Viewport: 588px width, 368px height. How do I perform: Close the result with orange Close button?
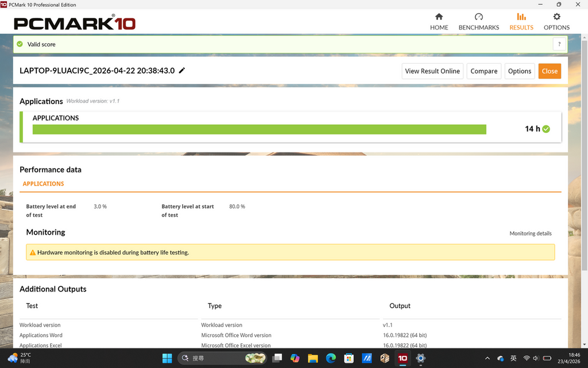point(550,71)
